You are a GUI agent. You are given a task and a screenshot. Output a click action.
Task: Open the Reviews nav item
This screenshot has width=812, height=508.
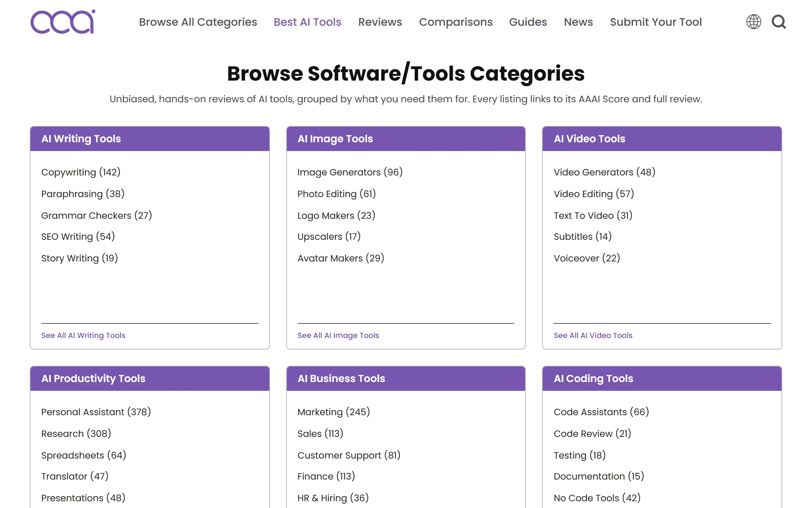point(380,22)
